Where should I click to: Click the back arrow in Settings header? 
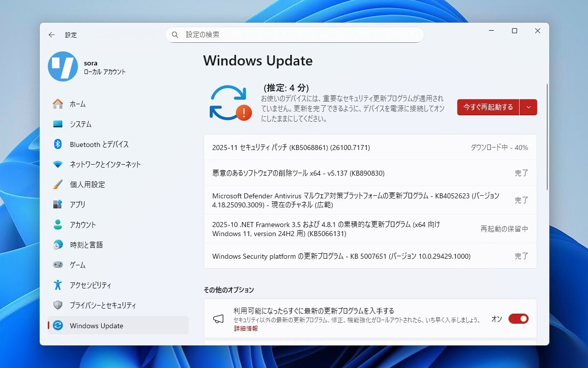(x=52, y=35)
